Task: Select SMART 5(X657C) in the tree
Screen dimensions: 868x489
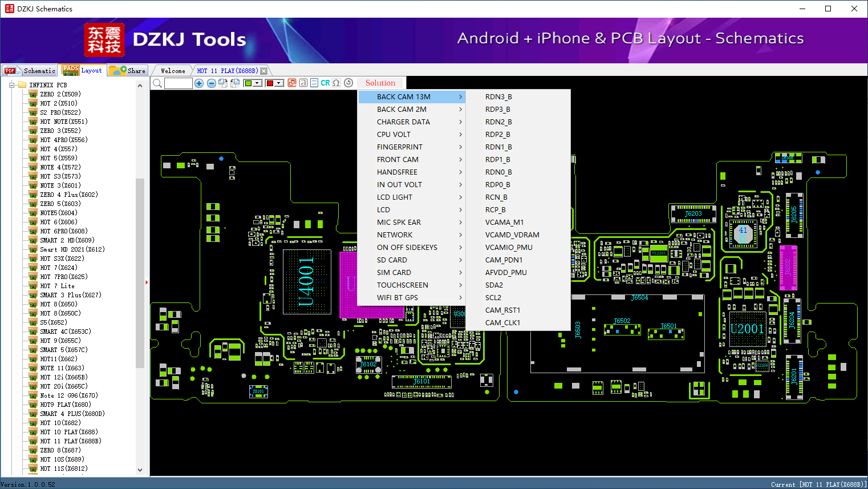Action: (x=64, y=350)
